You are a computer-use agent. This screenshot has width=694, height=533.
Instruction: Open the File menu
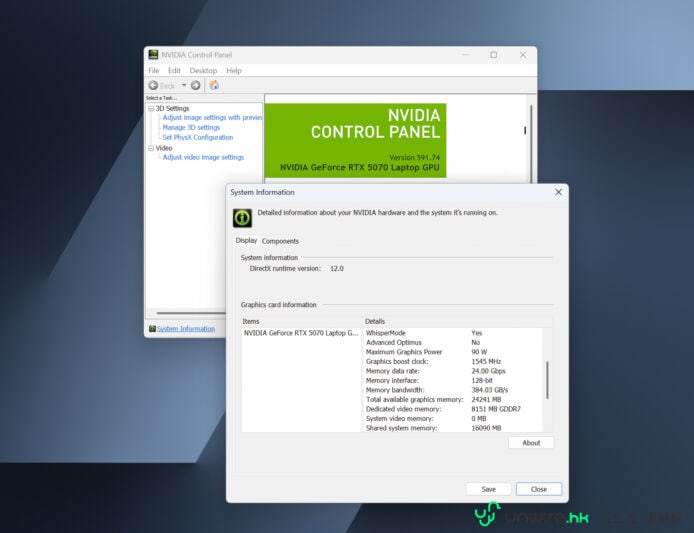(x=154, y=70)
